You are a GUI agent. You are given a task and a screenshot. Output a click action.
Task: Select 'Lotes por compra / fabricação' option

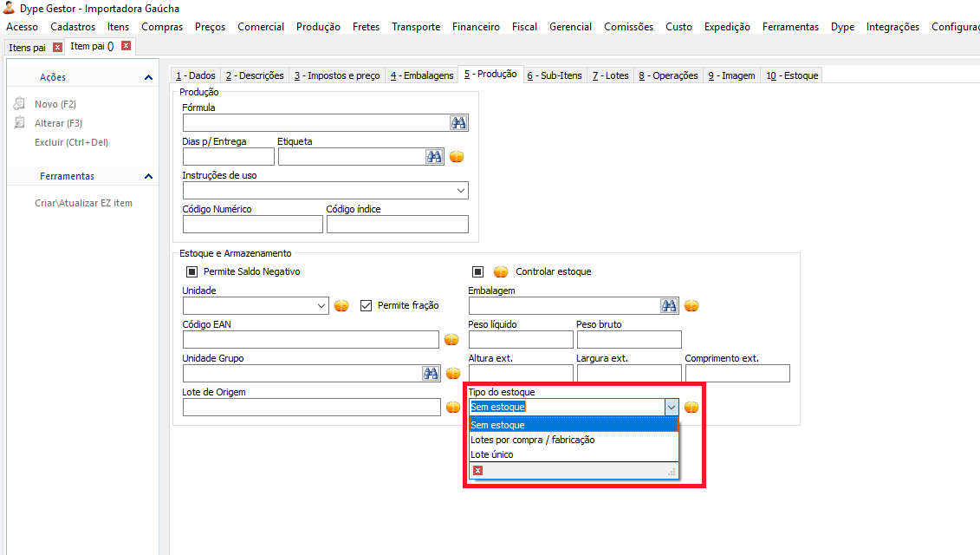click(x=574, y=440)
